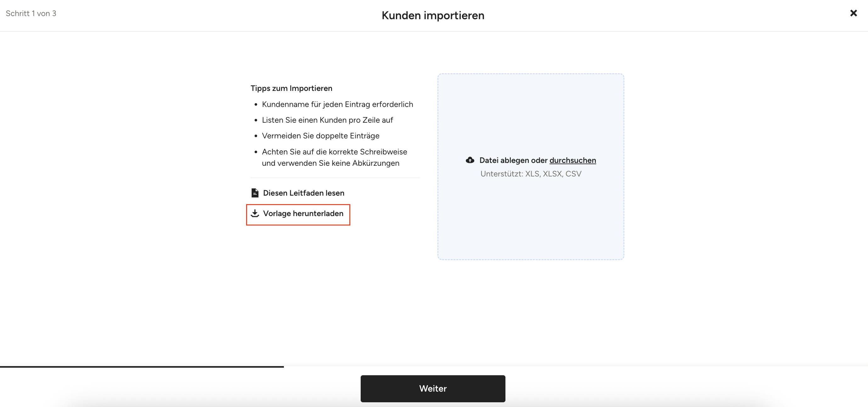
Task: Select the tip "Kundenname für jeden Eintrag erforderlich"
Action: [x=337, y=104]
